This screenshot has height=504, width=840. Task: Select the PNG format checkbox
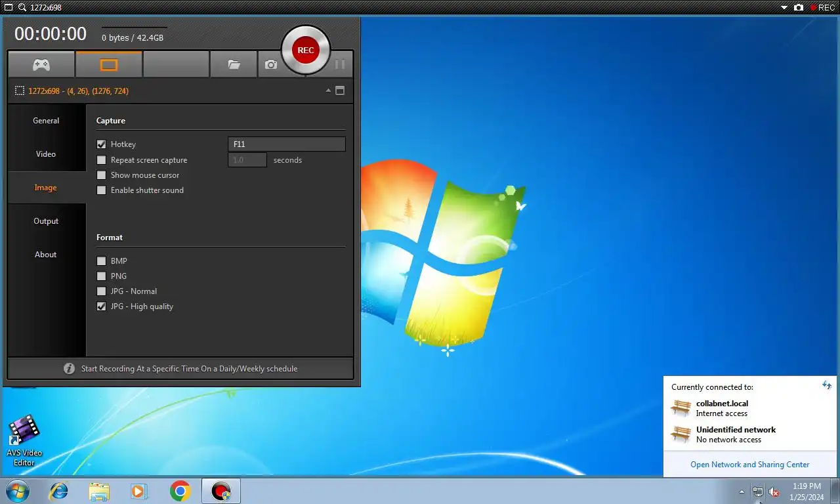click(101, 276)
